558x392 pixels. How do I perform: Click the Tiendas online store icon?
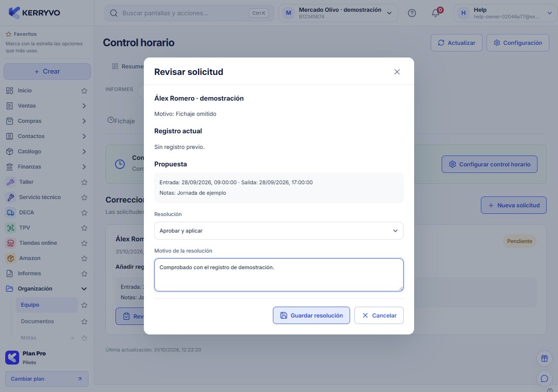coord(10,243)
